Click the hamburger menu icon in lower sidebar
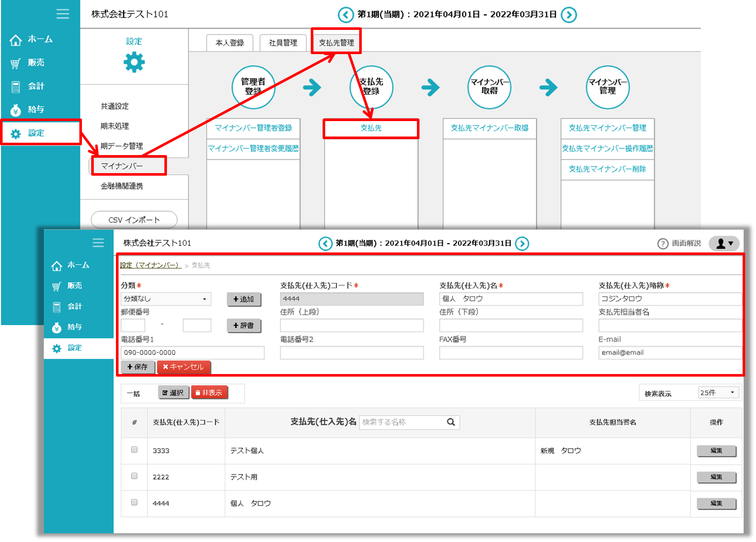Image resolution: width=756 pixels, height=542 pixels. 98,243
